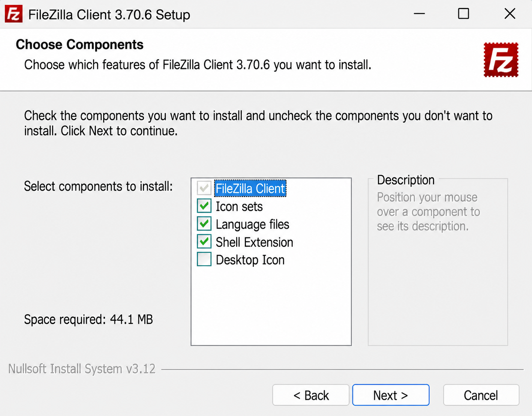Click the grayed FileZilla Client checkbox
532x416 pixels.
(x=204, y=188)
